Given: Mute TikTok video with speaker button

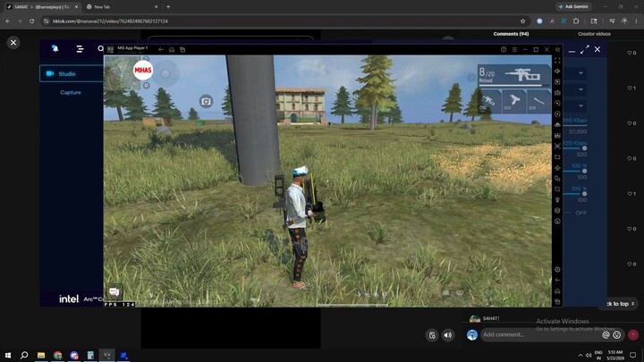Looking at the screenshot, I should point(448,335).
